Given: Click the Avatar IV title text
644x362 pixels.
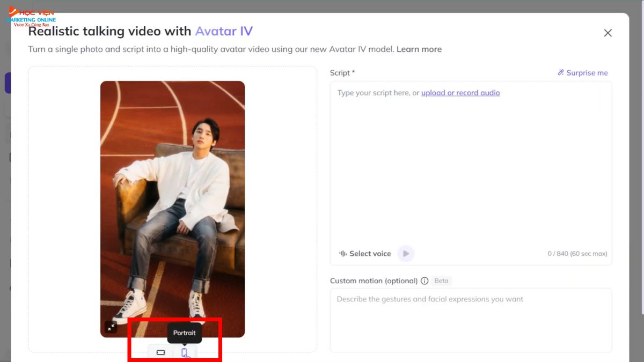Looking at the screenshot, I should coord(224,31).
